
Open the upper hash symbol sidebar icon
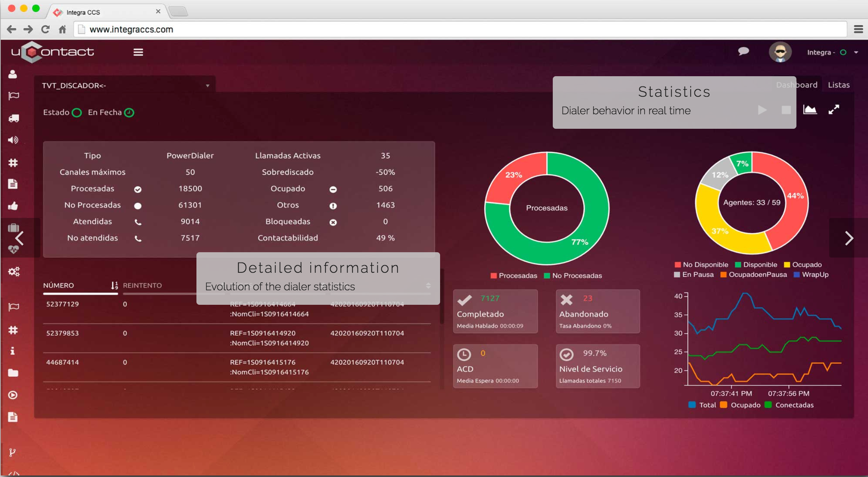13,163
